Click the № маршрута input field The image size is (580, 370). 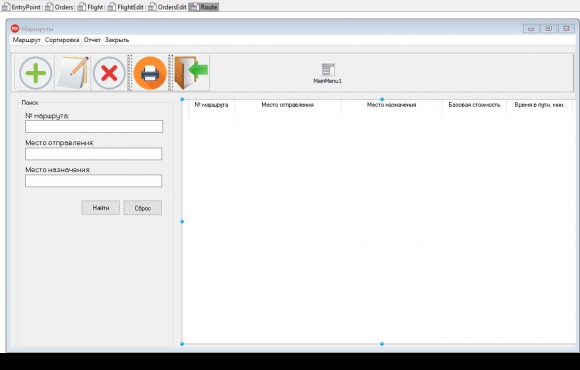pos(94,127)
